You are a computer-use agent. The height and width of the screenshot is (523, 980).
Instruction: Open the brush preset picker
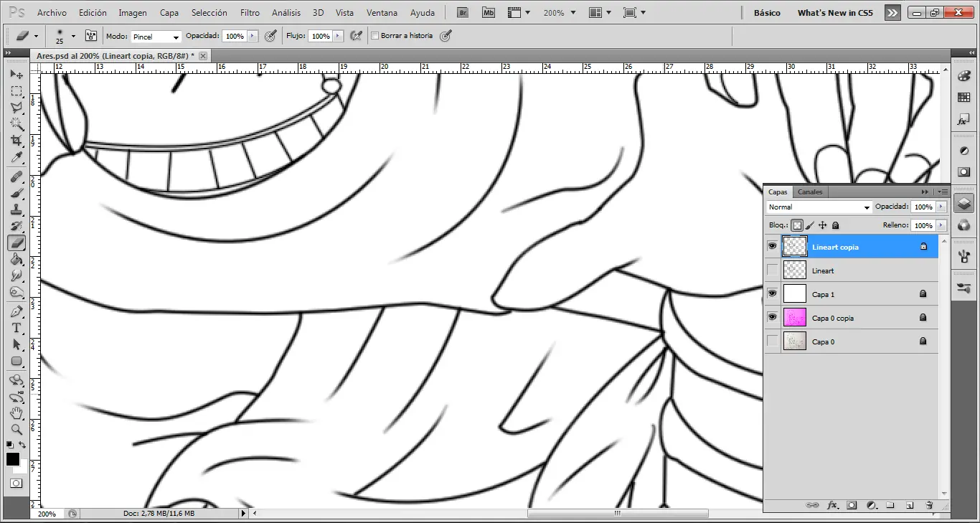click(73, 36)
